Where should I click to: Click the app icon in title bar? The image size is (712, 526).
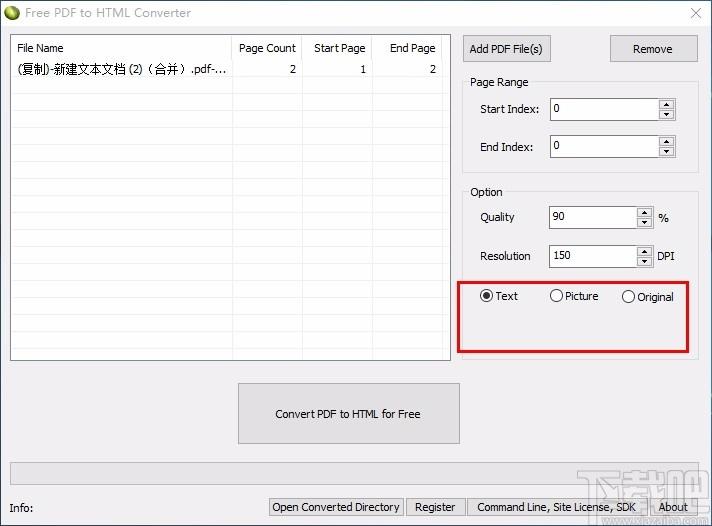tap(12, 13)
